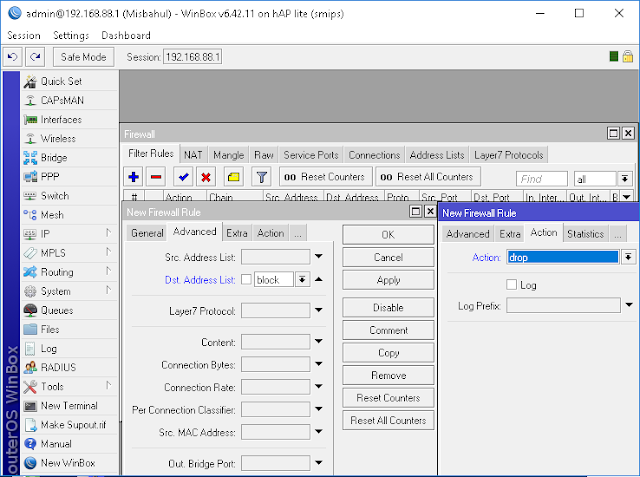The height and width of the screenshot is (477, 640).
Task: Click Reset All Counters in toolbar
Action: (427, 177)
